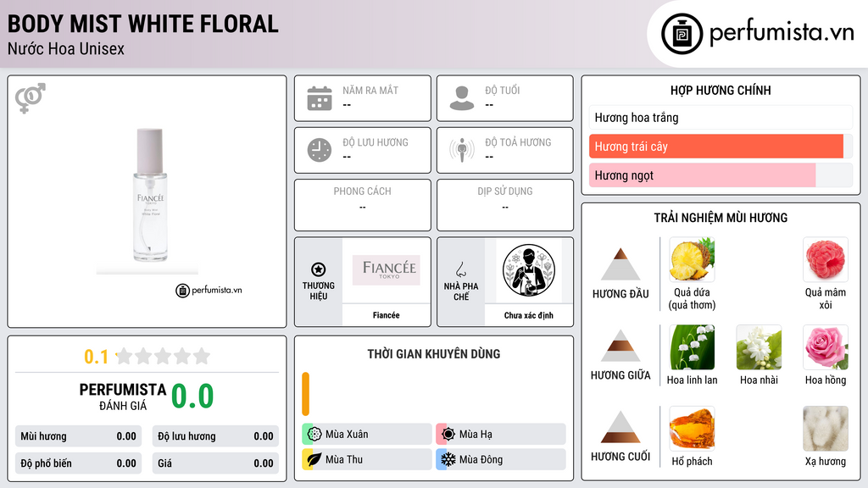Click the amber Hổ phách note image
Image resolution: width=868 pixels, height=488 pixels.
692,428
